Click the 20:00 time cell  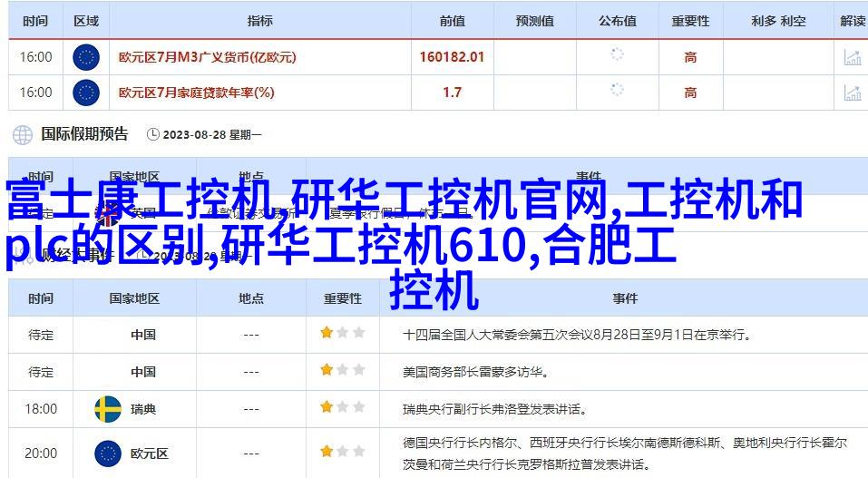(41, 454)
